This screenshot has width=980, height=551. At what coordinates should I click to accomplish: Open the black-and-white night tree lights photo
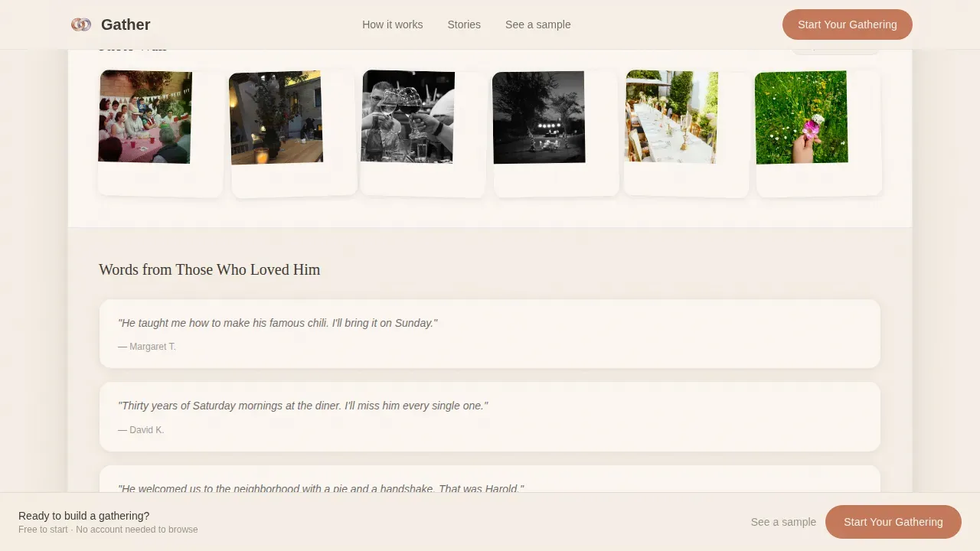click(x=539, y=117)
